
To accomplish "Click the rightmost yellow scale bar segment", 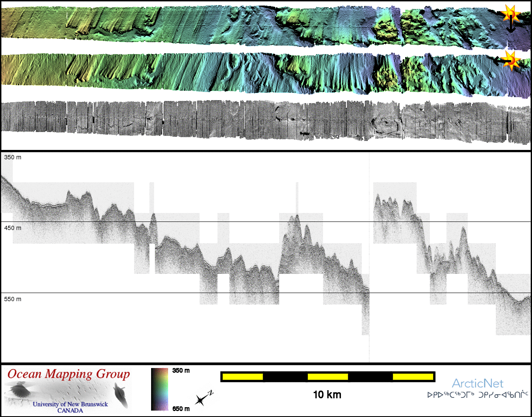I will 412,377.
